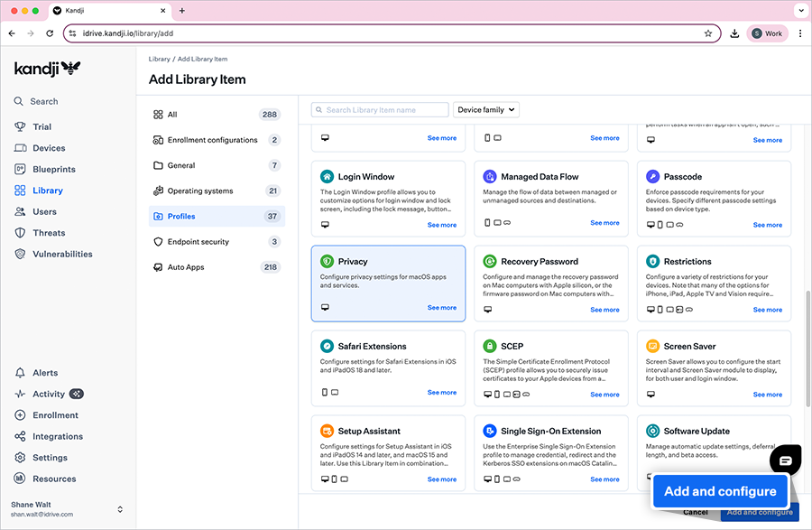Screen dimensions: 812x530
Task: Open the browser three-dot menu
Action: [x=799, y=33]
